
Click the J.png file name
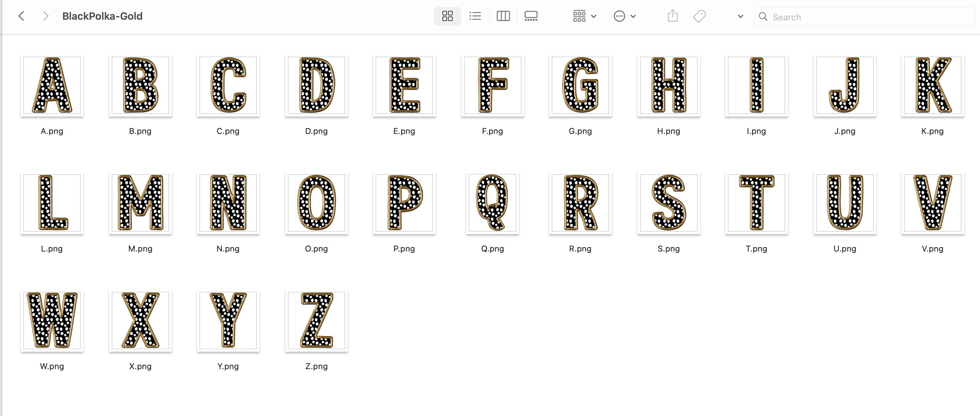(x=845, y=131)
